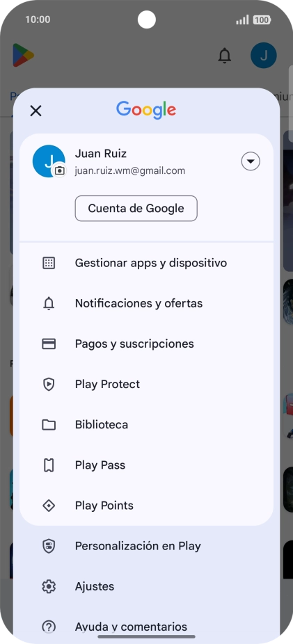This screenshot has width=293, height=644.
Task: Open the Biblioteca menu entry
Action: (x=146, y=425)
